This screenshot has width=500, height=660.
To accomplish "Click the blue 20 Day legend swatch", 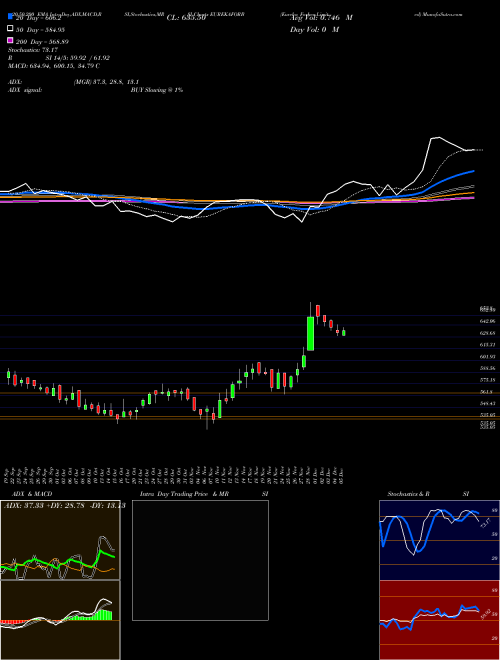I will [x=10, y=17].
